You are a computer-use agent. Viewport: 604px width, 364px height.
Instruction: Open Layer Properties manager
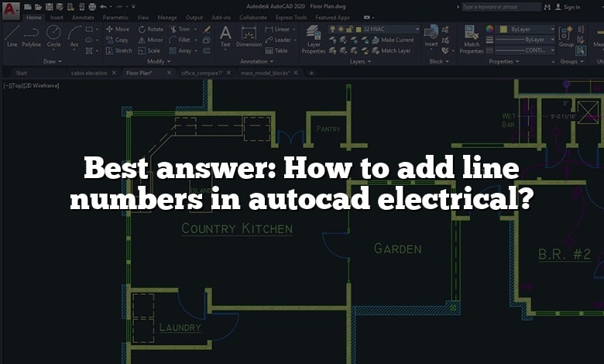point(313,39)
